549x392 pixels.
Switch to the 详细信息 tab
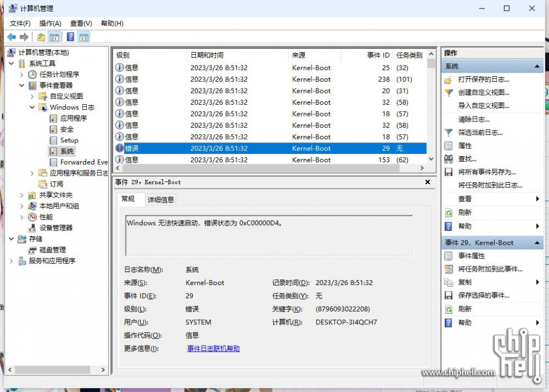tap(161, 199)
